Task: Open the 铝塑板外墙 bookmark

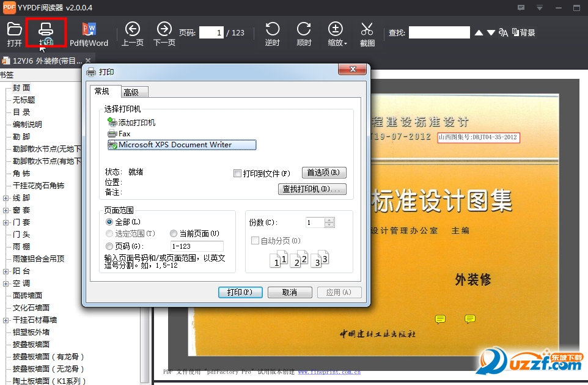Action: pyautogui.click(x=31, y=332)
